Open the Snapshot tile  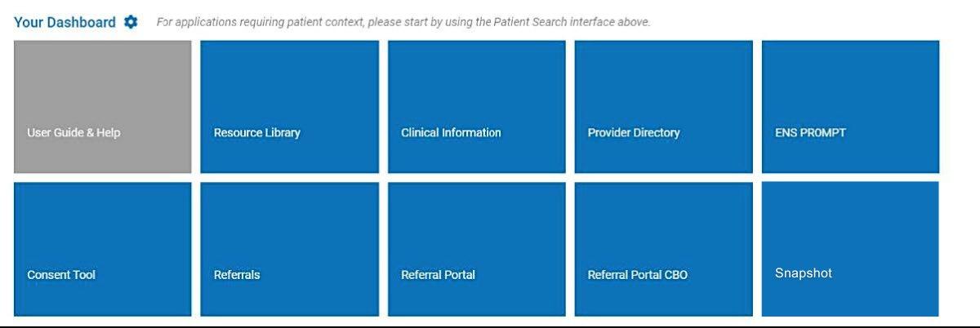coord(850,249)
